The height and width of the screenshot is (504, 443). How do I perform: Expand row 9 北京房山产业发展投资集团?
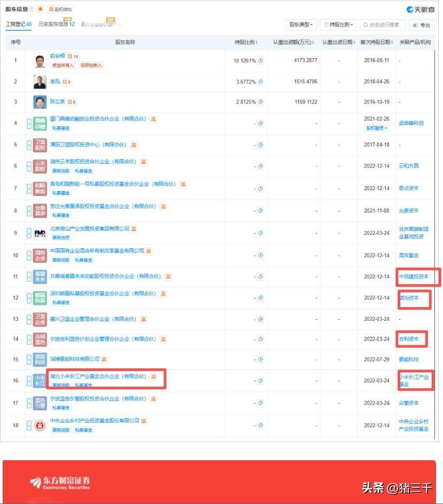pos(29,233)
